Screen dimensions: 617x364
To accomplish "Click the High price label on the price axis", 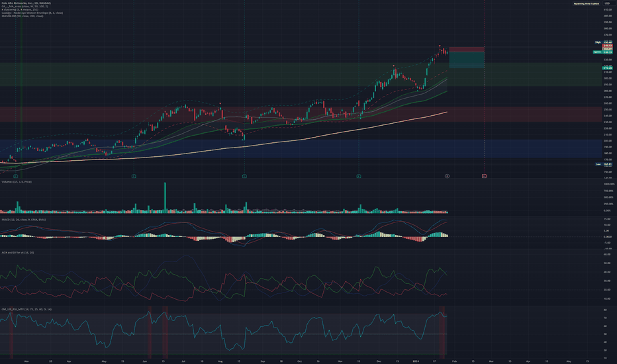I will tap(603, 42).
